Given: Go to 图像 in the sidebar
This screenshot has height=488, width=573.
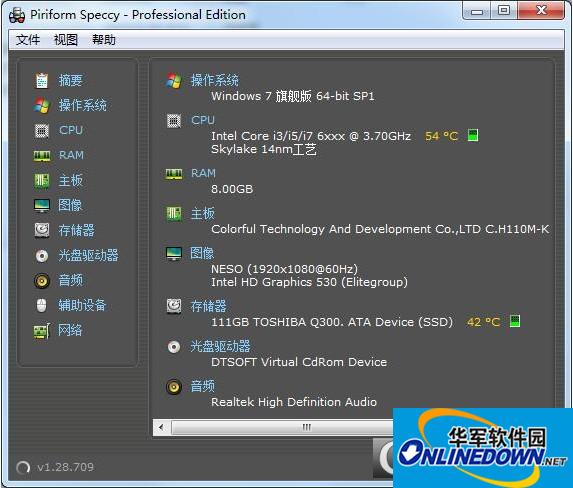Looking at the screenshot, I should (x=70, y=205).
